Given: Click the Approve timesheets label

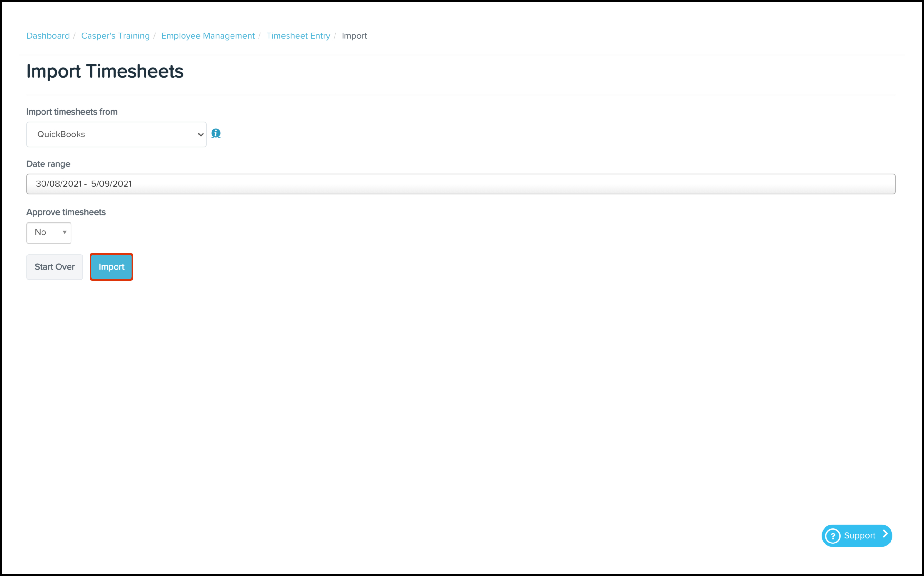Looking at the screenshot, I should coord(66,212).
